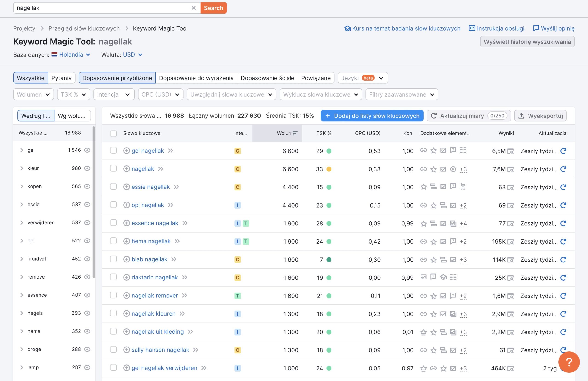
Task: Open the Wolumen filter dropdown
Action: [x=33, y=94]
